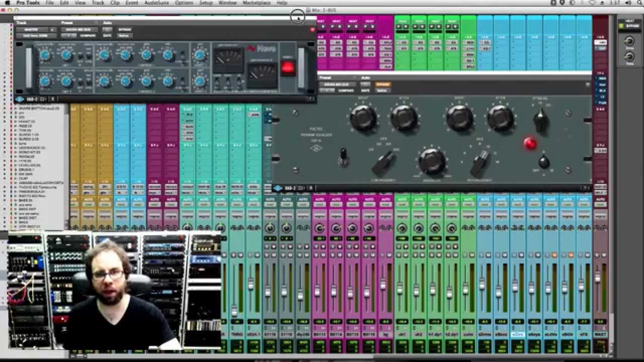
Task: Open the Track menu
Action: (98, 3)
